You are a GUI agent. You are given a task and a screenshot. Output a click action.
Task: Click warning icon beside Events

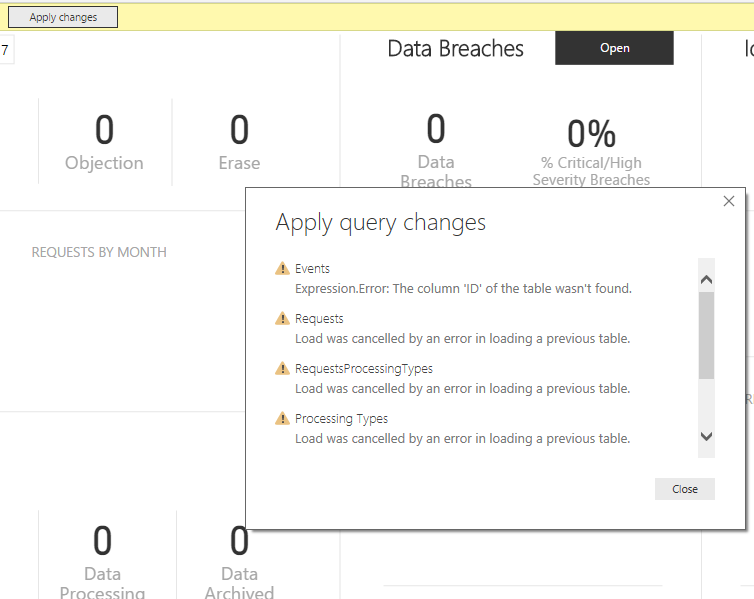pyautogui.click(x=282, y=269)
